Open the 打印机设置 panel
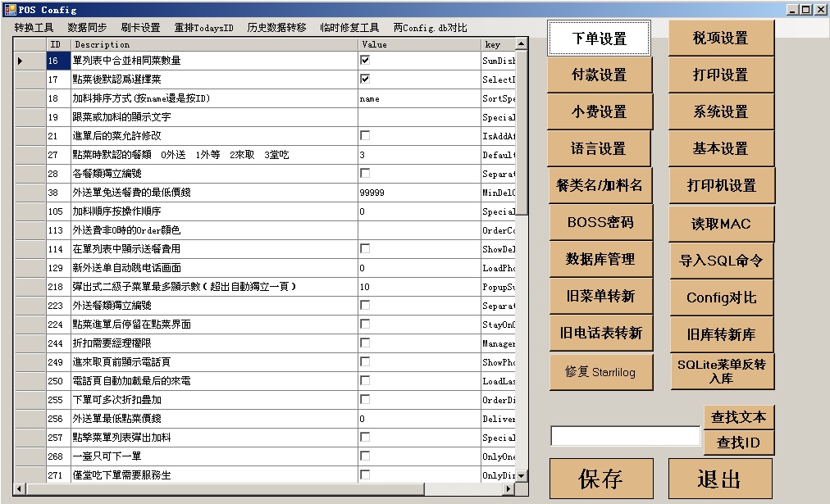 (x=721, y=186)
